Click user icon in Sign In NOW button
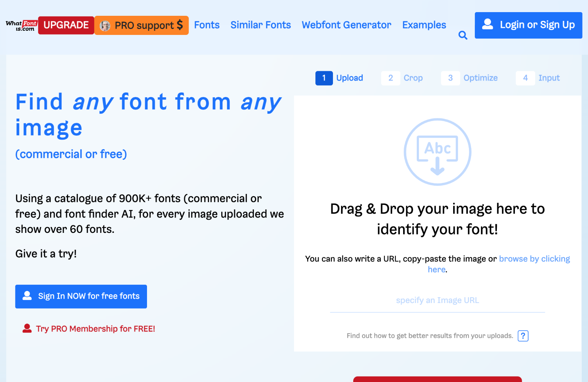 [x=27, y=296]
